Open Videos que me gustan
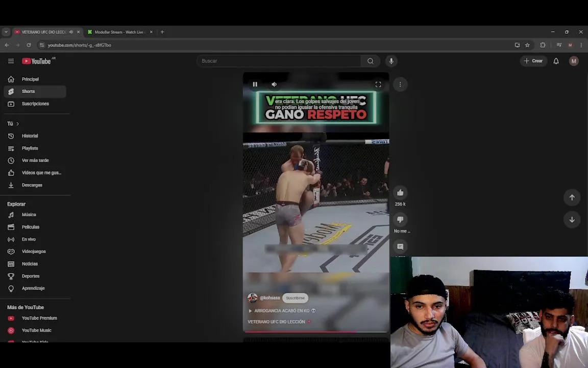588x368 pixels. pyautogui.click(x=35, y=173)
